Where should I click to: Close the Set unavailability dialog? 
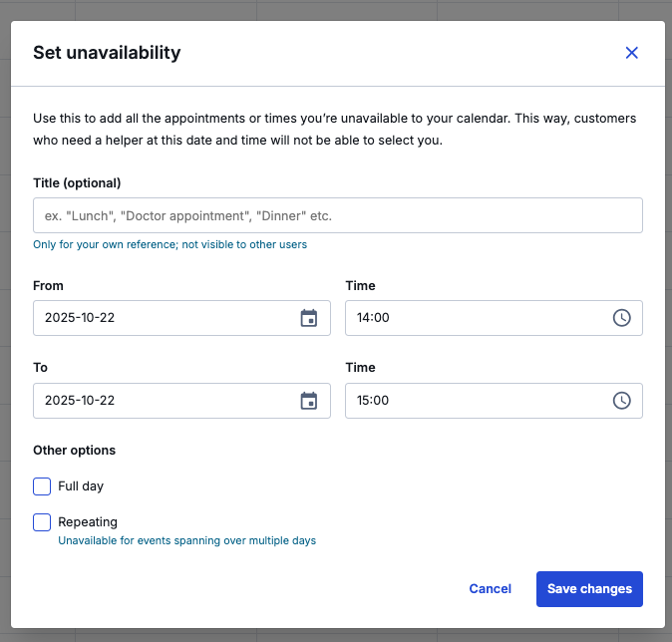point(631,53)
